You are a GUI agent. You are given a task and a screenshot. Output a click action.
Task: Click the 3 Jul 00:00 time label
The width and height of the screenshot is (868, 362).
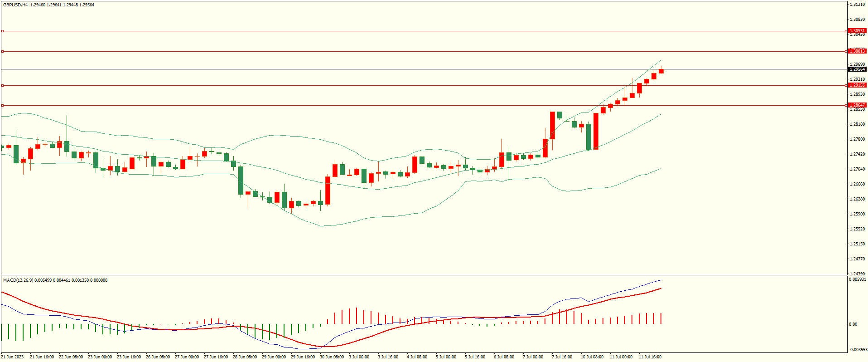pyautogui.click(x=359, y=357)
